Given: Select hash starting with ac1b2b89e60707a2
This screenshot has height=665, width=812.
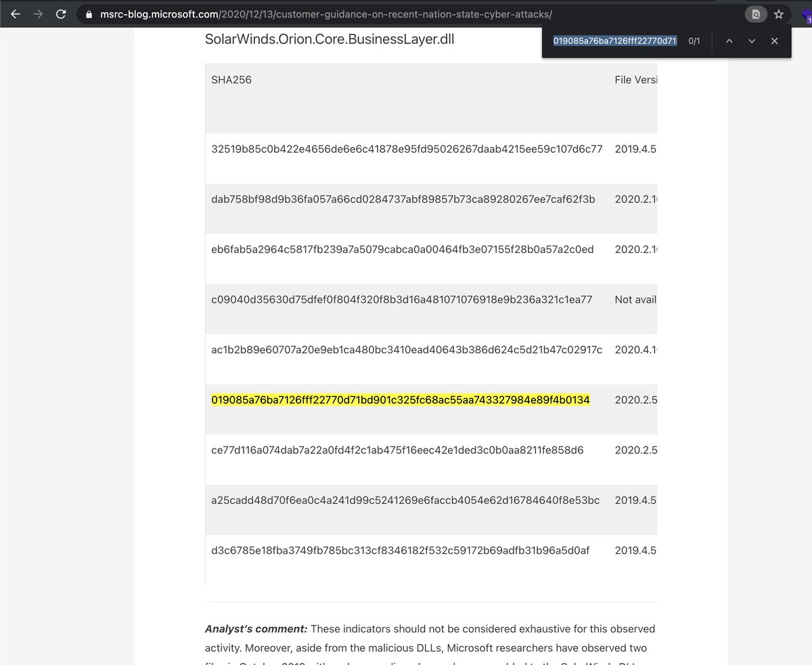Looking at the screenshot, I should (407, 350).
